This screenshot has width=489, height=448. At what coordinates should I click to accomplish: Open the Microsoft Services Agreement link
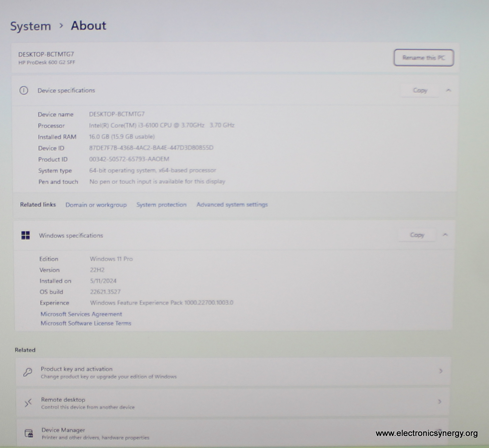point(81,314)
